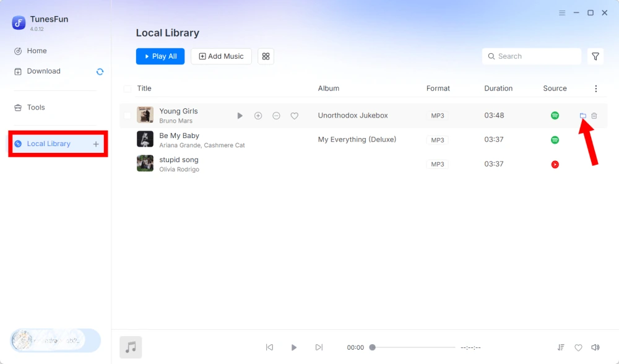Skip to previous track in player
Image resolution: width=619 pixels, height=364 pixels.
coord(270,347)
